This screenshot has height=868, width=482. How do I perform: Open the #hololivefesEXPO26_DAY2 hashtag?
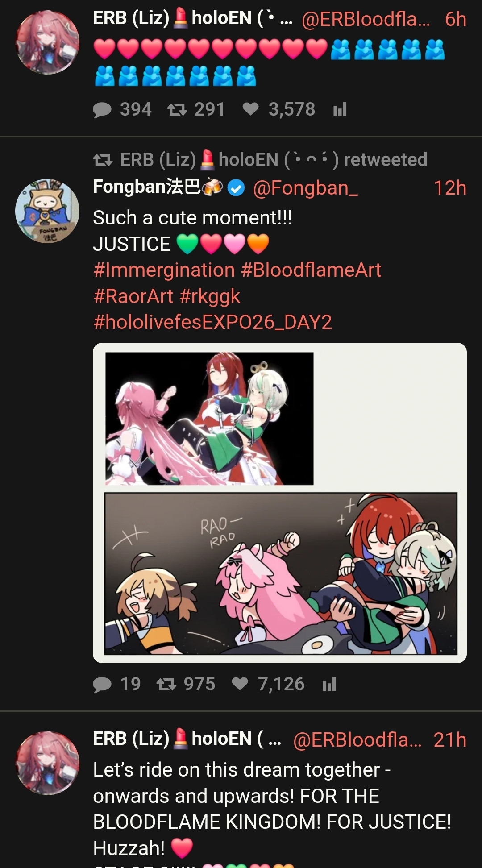click(x=212, y=322)
